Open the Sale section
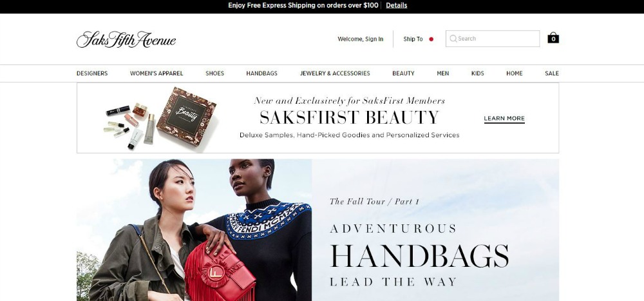This screenshot has height=301, width=644. pos(552,73)
